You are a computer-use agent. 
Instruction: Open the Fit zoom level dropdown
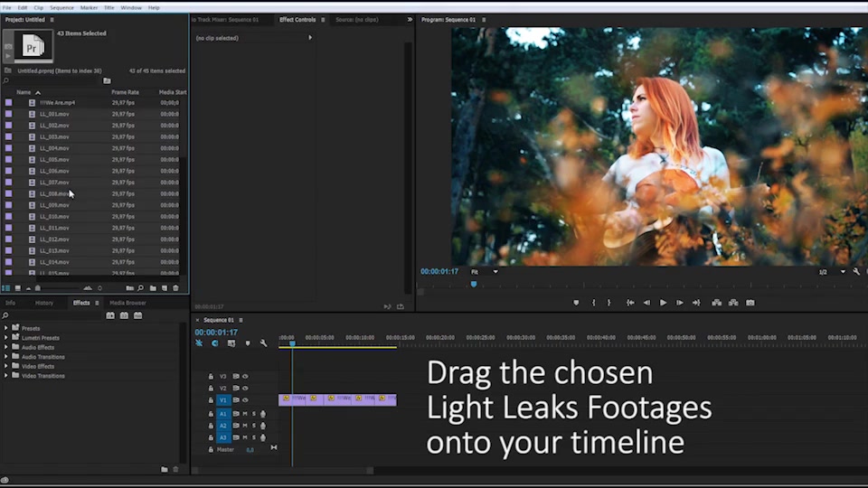(485, 272)
